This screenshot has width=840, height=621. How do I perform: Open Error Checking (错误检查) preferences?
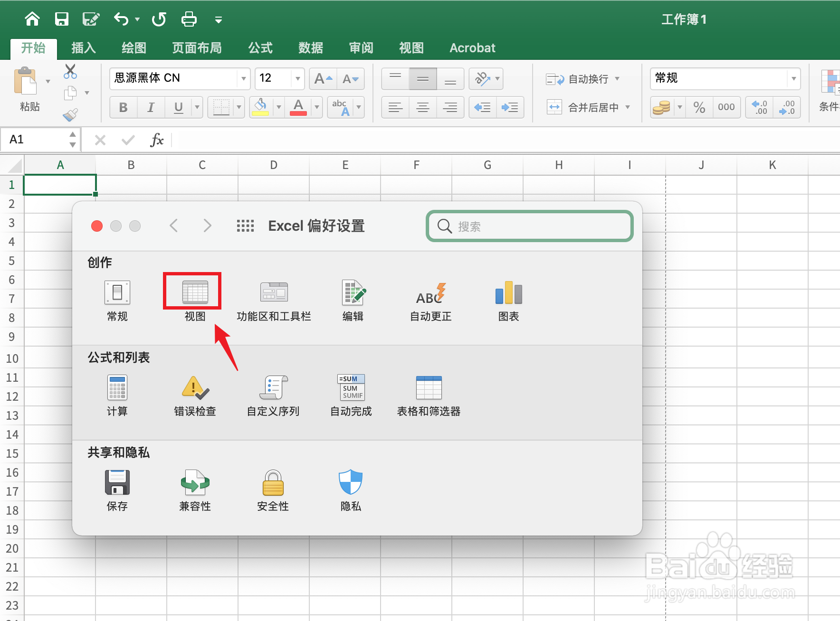point(195,395)
